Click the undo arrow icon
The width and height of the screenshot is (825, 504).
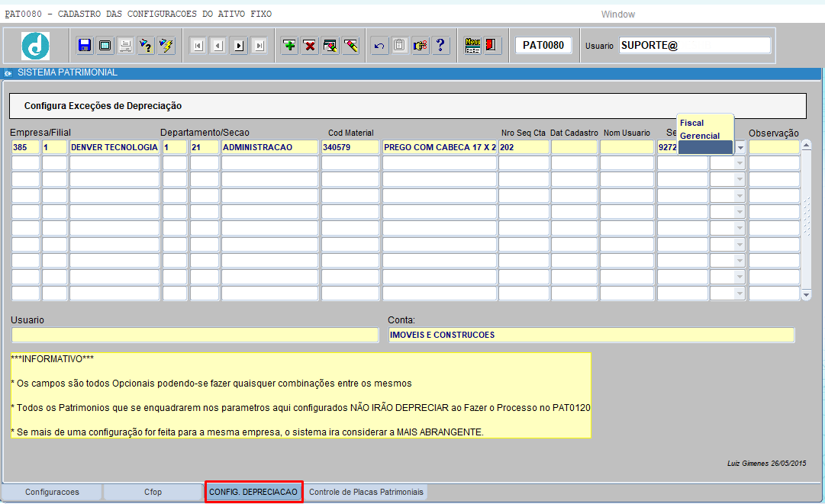pos(379,46)
